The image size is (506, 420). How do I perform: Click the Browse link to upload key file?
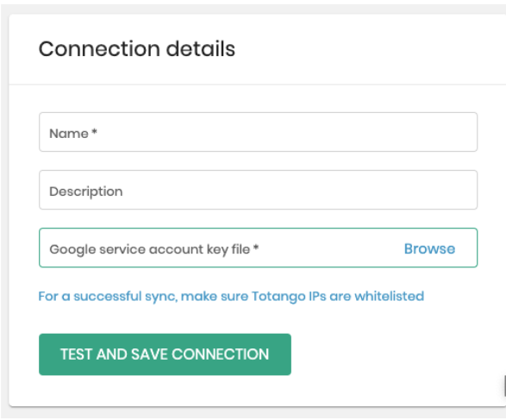[429, 249]
